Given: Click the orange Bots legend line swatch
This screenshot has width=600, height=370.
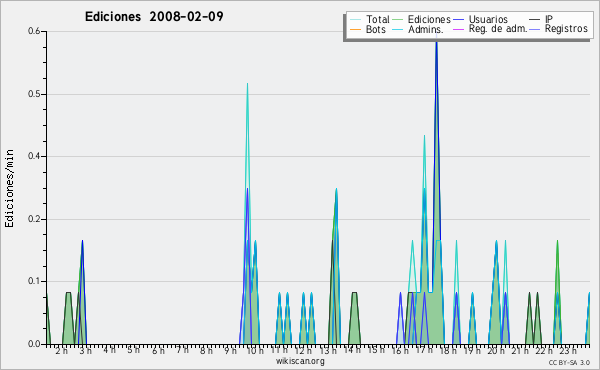Looking at the screenshot, I should point(355,29).
